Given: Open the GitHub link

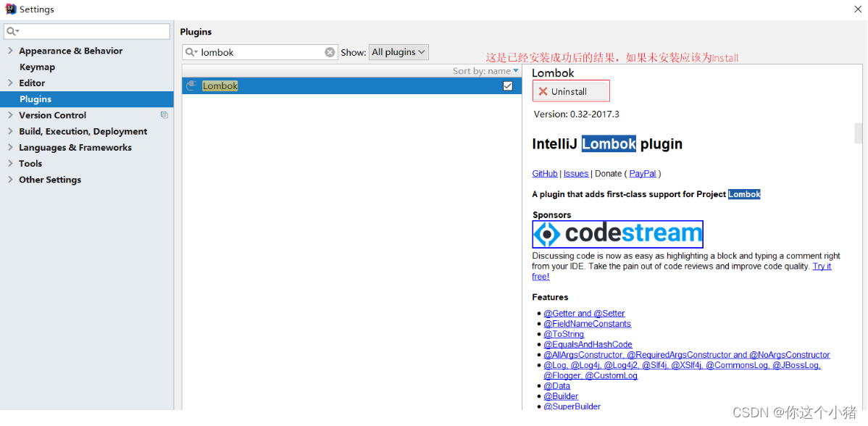Looking at the screenshot, I should pyautogui.click(x=545, y=173).
